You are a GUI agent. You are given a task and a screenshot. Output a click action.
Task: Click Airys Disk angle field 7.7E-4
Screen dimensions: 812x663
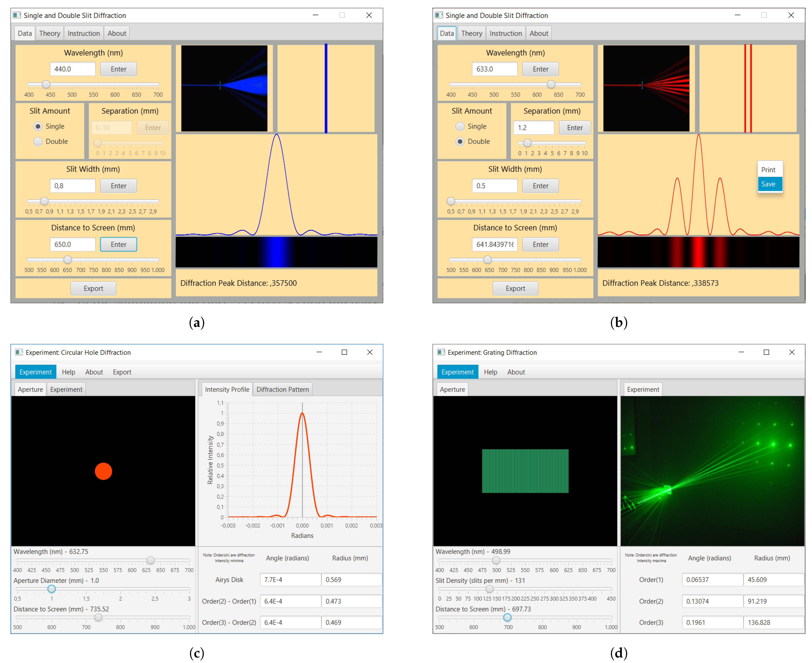coord(291,580)
